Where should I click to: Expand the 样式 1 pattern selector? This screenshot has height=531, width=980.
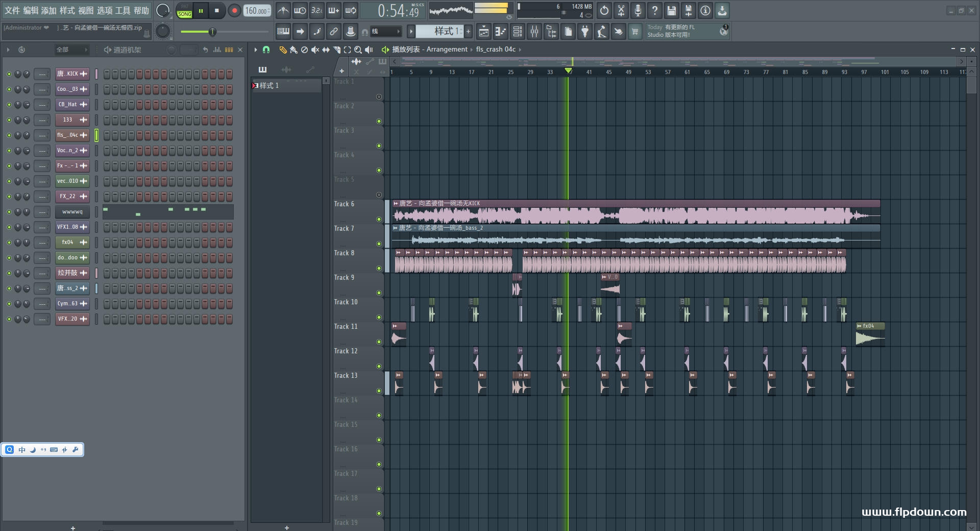point(439,32)
